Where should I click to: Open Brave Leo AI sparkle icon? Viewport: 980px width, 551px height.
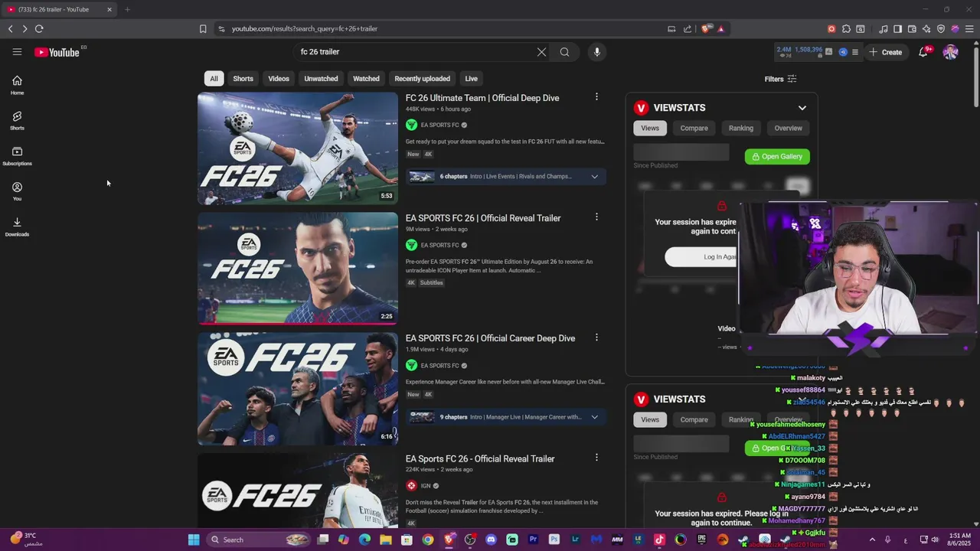tap(926, 28)
